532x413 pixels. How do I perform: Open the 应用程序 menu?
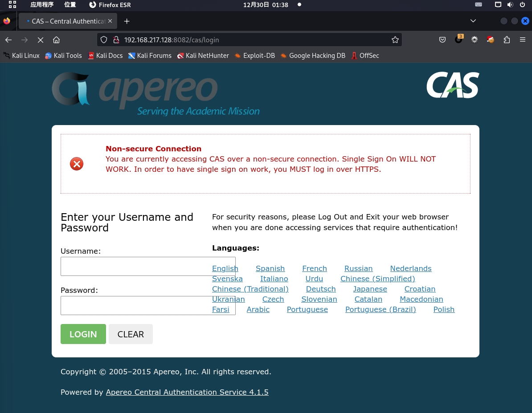point(42,5)
